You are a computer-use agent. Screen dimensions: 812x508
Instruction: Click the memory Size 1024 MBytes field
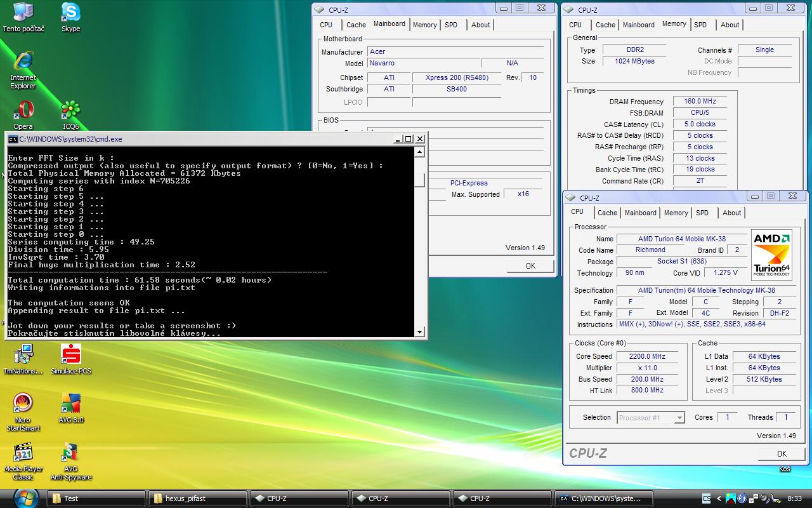(x=634, y=61)
